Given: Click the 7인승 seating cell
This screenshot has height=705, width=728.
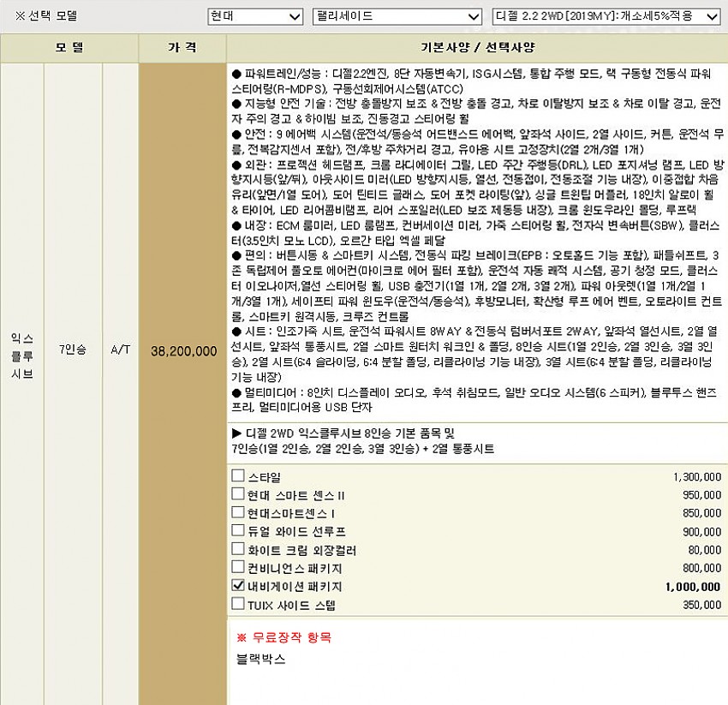Looking at the screenshot, I should point(72,351).
